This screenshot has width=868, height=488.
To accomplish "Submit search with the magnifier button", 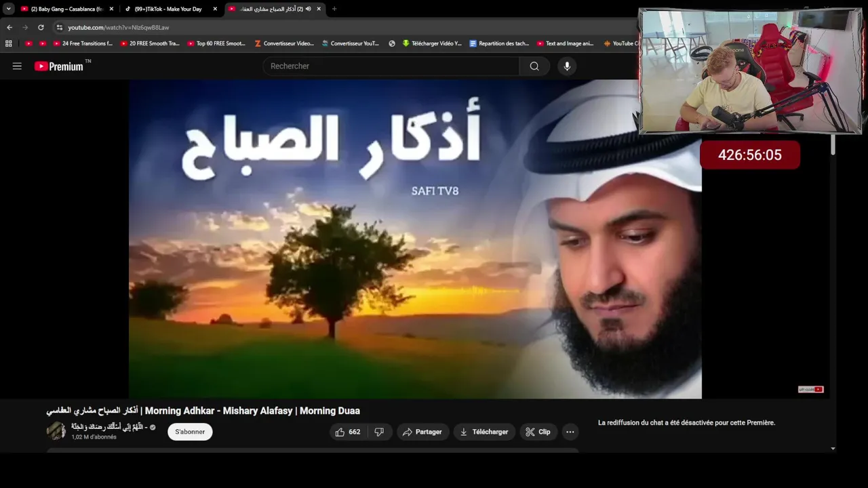I will (x=534, y=66).
